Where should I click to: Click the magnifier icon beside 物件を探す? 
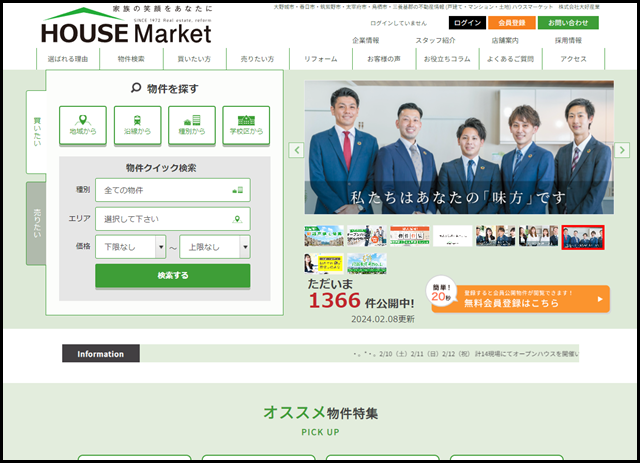click(x=136, y=88)
